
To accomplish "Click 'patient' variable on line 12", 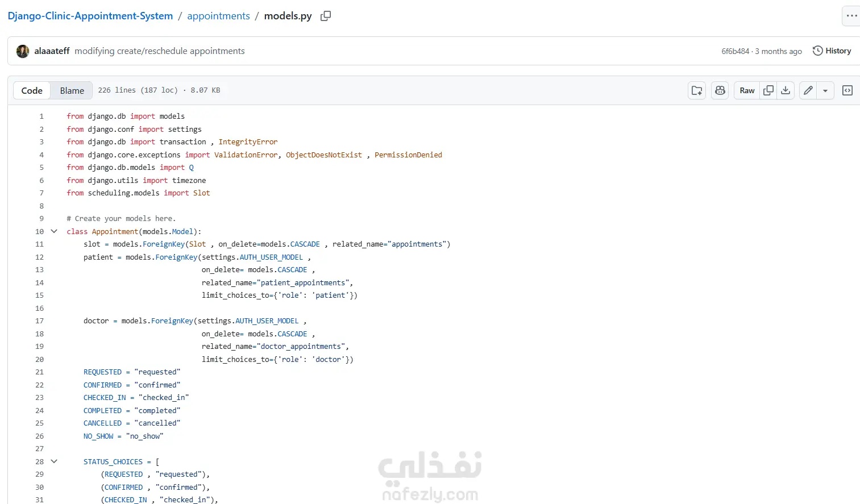I will pos(98,257).
